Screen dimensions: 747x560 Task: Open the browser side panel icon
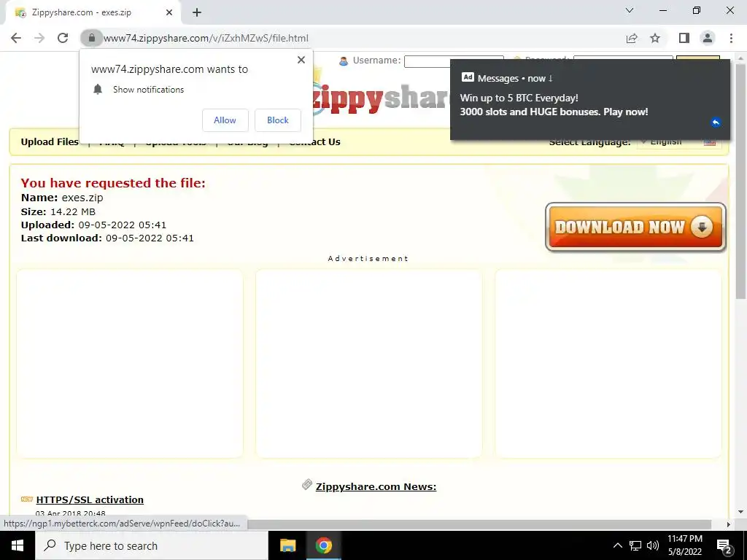(x=684, y=38)
